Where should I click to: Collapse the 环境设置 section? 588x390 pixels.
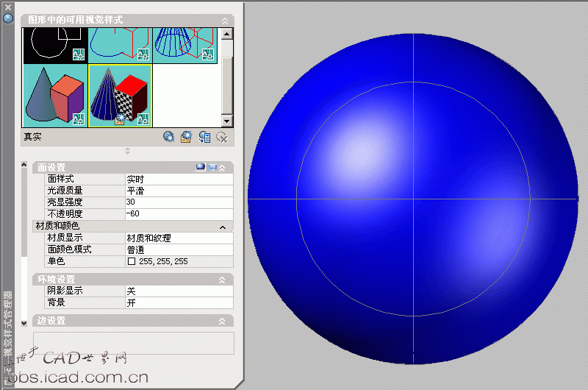pos(223,280)
